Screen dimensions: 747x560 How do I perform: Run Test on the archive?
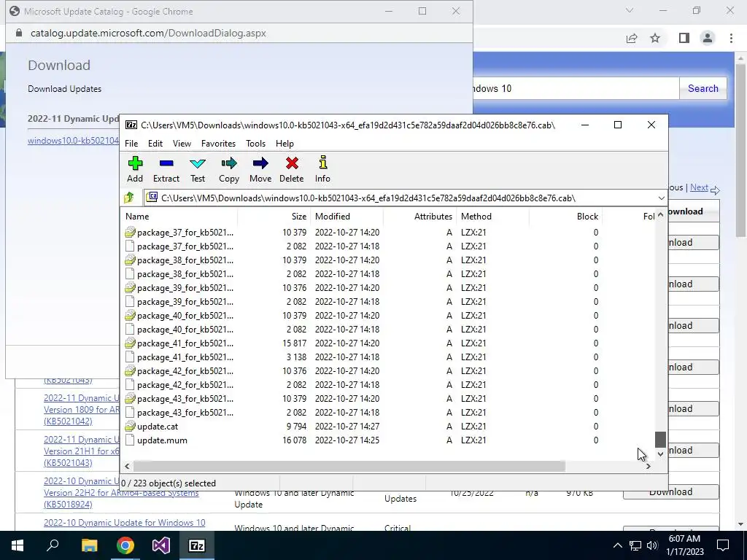point(198,164)
